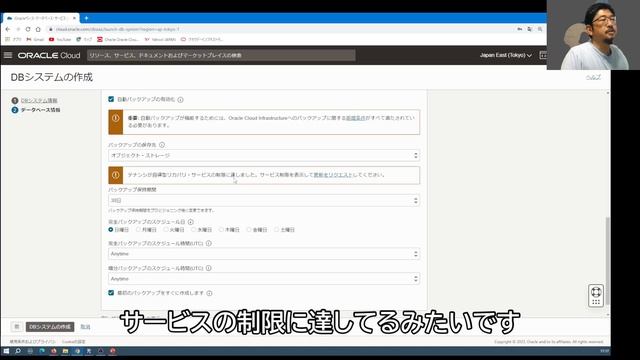Open File Explorer from the taskbar
This screenshot has height=360, width=640.
(x=65, y=351)
